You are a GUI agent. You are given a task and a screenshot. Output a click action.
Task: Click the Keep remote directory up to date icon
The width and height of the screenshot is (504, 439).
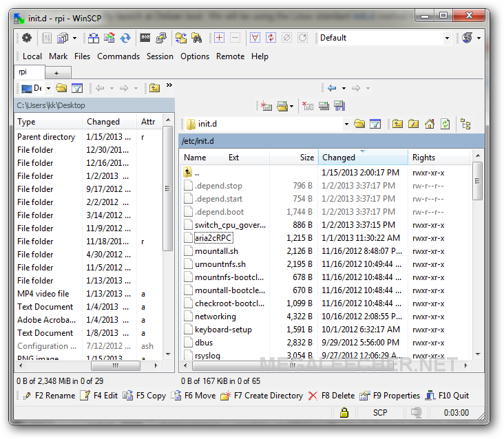(109, 38)
